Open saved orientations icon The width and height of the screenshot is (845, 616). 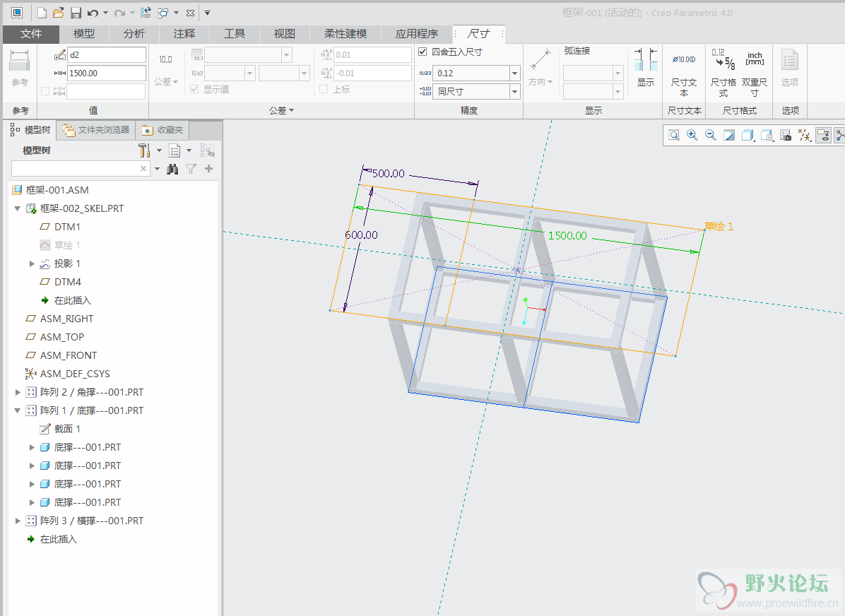click(767, 135)
